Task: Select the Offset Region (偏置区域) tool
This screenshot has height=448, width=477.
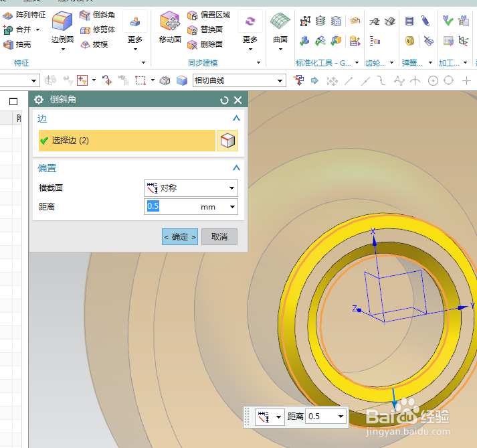Action: pos(209,15)
